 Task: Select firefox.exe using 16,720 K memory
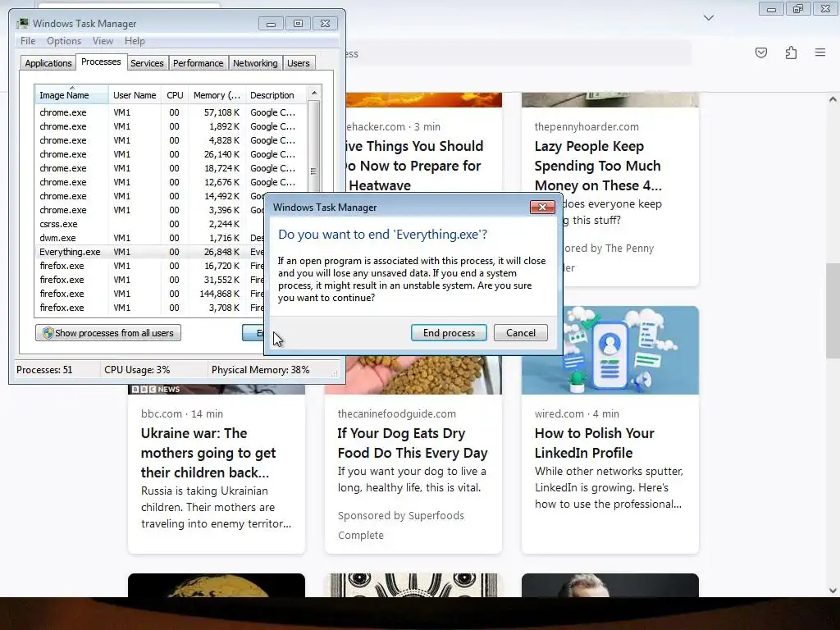151,266
